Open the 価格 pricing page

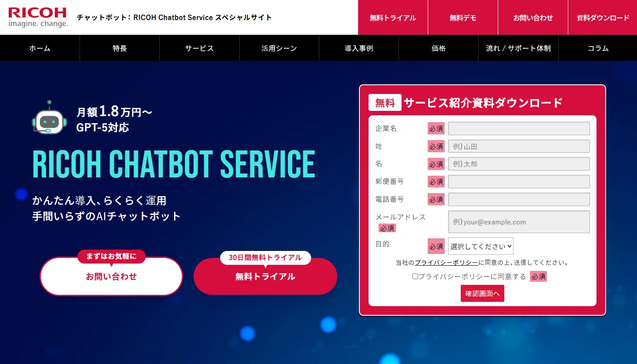click(x=439, y=48)
